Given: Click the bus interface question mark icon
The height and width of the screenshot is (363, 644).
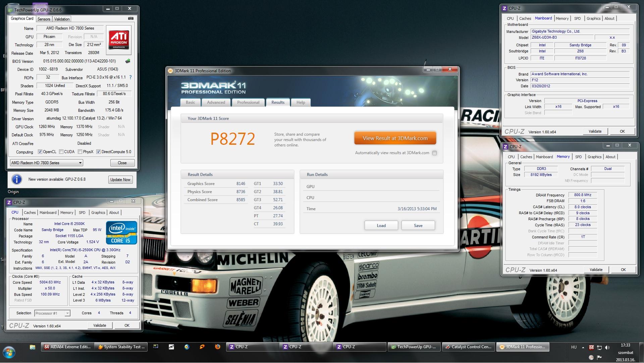Looking at the screenshot, I should click(130, 77).
